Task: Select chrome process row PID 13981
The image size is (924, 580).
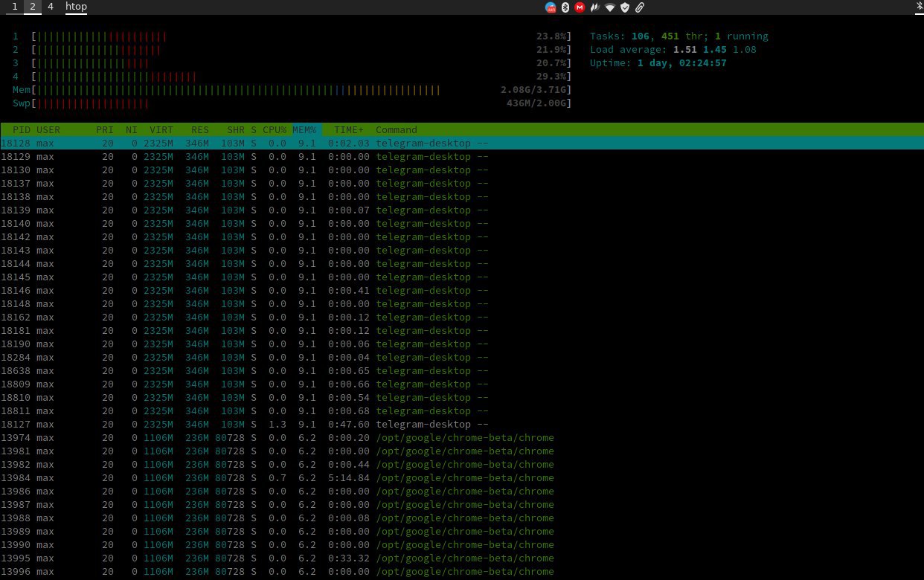Action: tap(462, 451)
